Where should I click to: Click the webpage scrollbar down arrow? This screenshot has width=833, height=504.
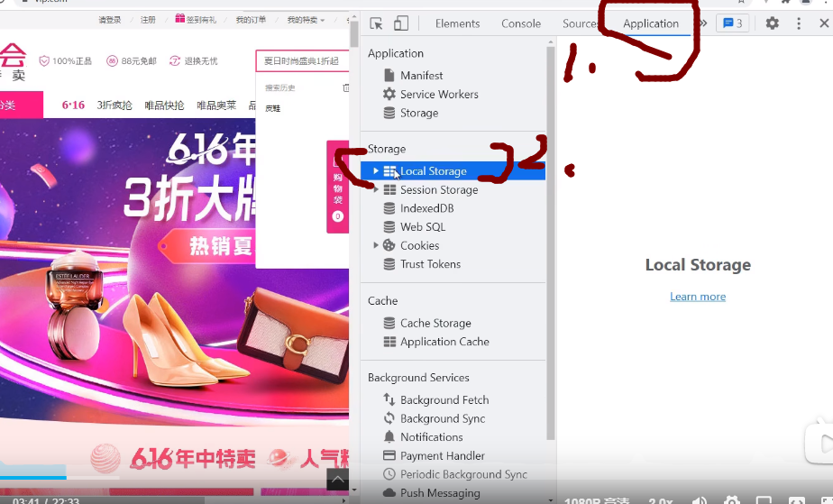pos(354,490)
